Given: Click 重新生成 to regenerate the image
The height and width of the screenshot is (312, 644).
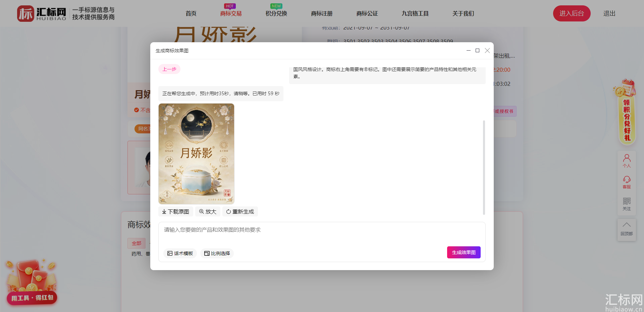Looking at the screenshot, I should tap(240, 211).
